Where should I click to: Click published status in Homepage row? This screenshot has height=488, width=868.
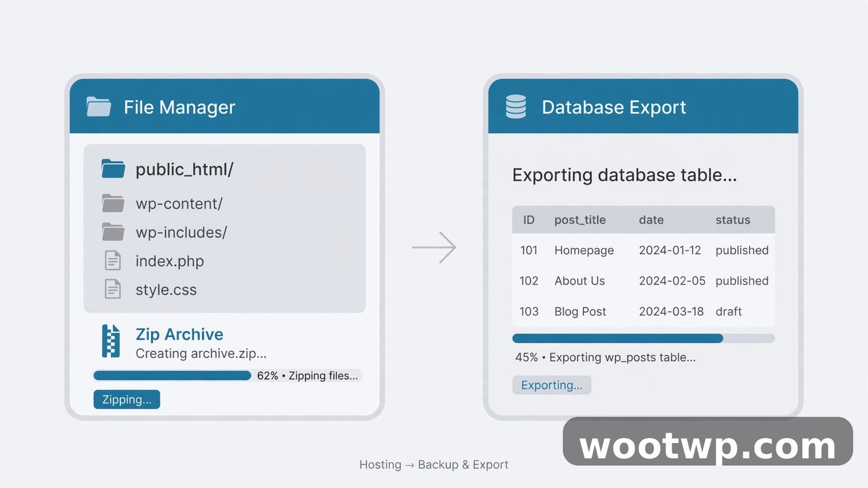pos(742,251)
